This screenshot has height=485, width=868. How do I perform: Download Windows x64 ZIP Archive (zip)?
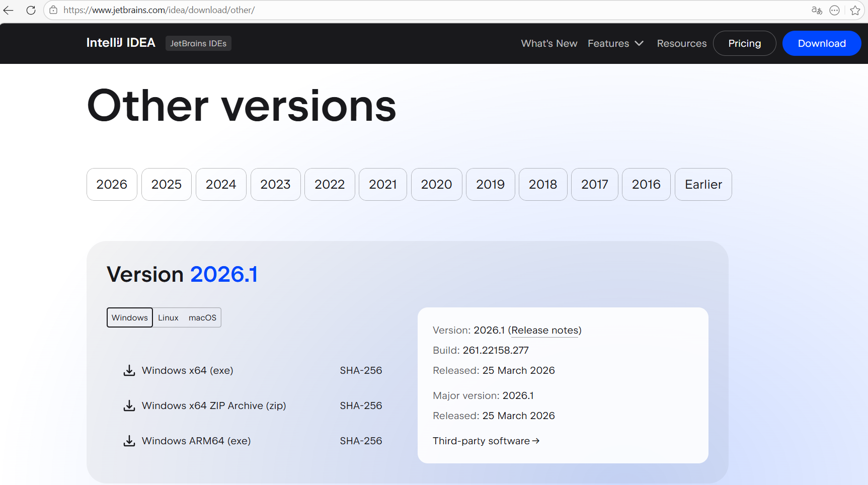214,406
